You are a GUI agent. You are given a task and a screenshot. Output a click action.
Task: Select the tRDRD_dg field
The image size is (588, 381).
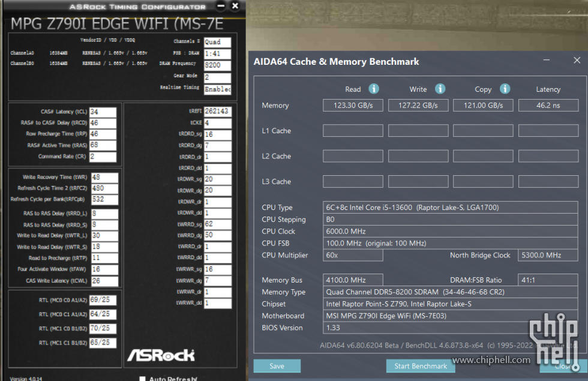(x=217, y=145)
